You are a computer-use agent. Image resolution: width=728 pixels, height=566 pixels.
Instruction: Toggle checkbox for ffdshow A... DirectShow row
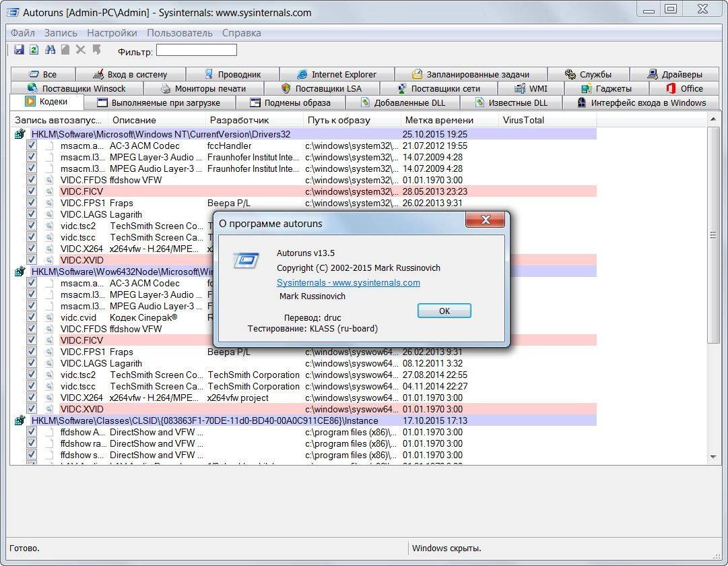coord(31,432)
